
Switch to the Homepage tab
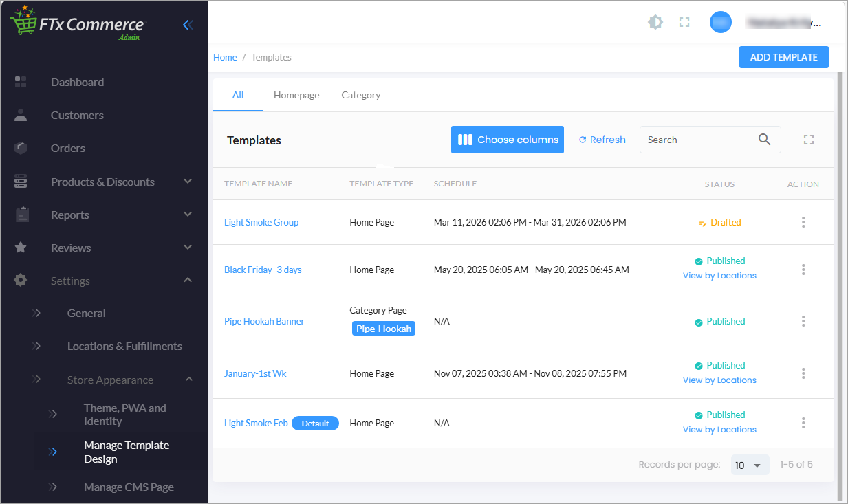[296, 95]
